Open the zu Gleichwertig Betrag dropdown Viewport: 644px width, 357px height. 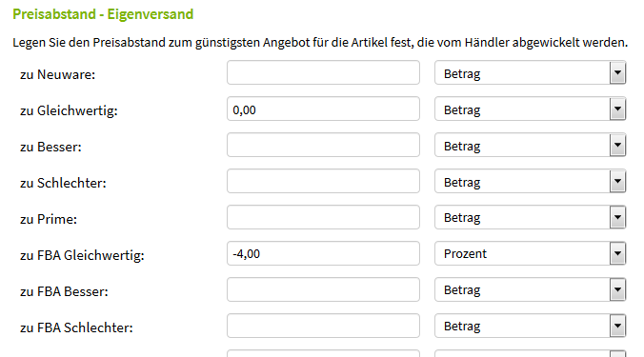pyautogui.click(x=531, y=109)
